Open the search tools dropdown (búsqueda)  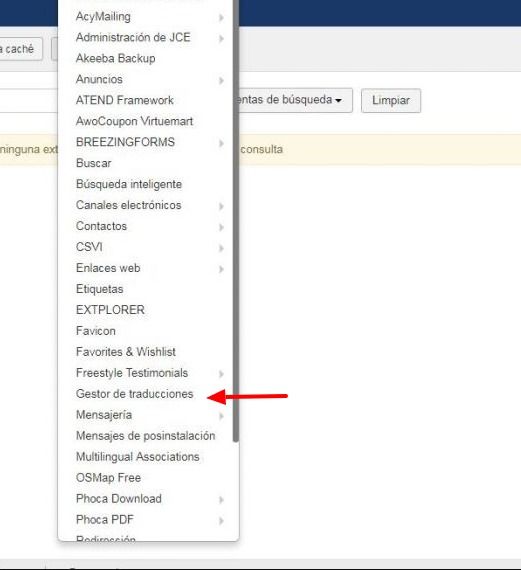coord(296,100)
